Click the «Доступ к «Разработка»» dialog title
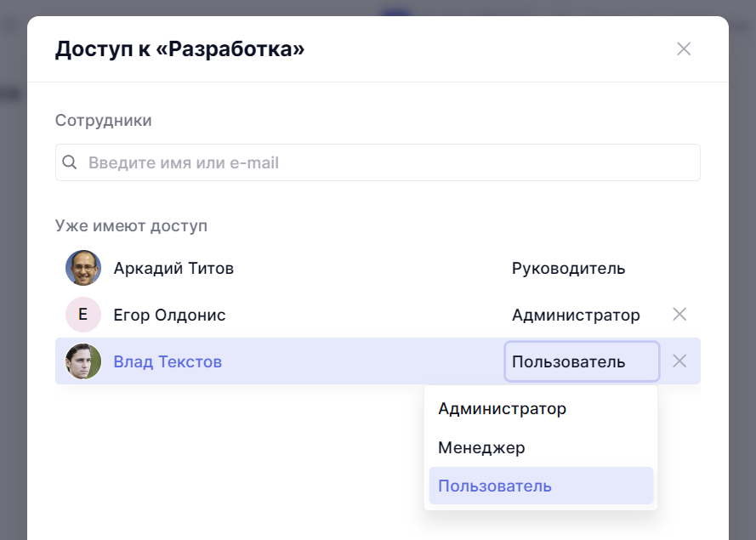 point(179,49)
